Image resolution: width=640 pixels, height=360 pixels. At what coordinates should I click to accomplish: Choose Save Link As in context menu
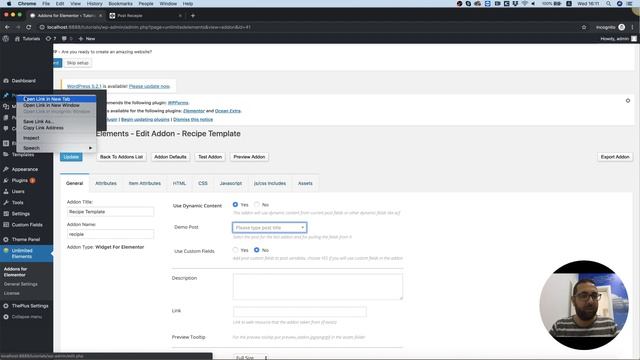[x=56, y=122]
